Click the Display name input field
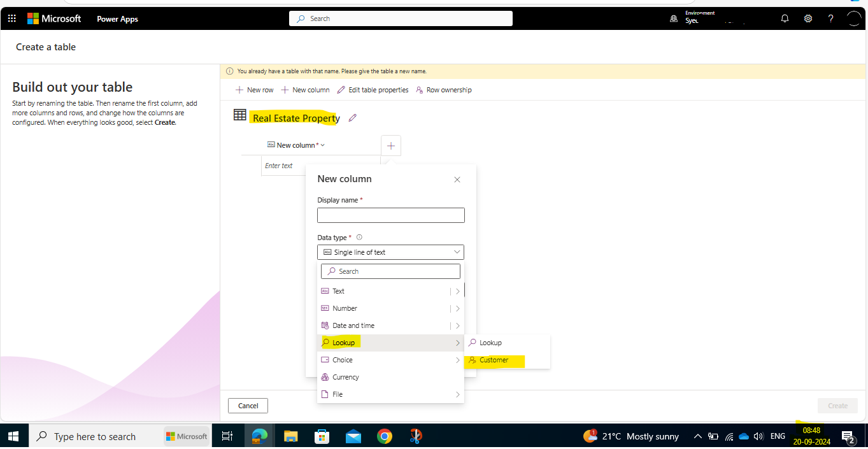868x449 pixels. [x=391, y=215]
